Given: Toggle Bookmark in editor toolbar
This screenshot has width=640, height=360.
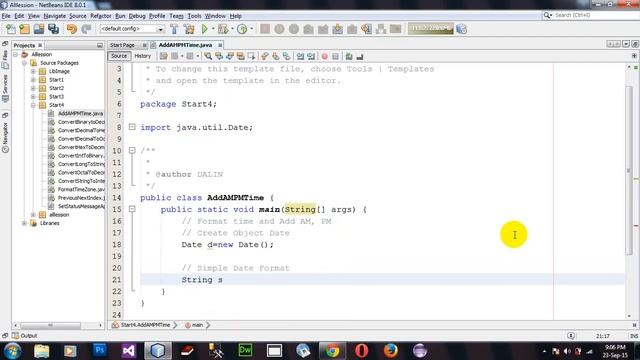Looking at the screenshot, I should coord(287,56).
